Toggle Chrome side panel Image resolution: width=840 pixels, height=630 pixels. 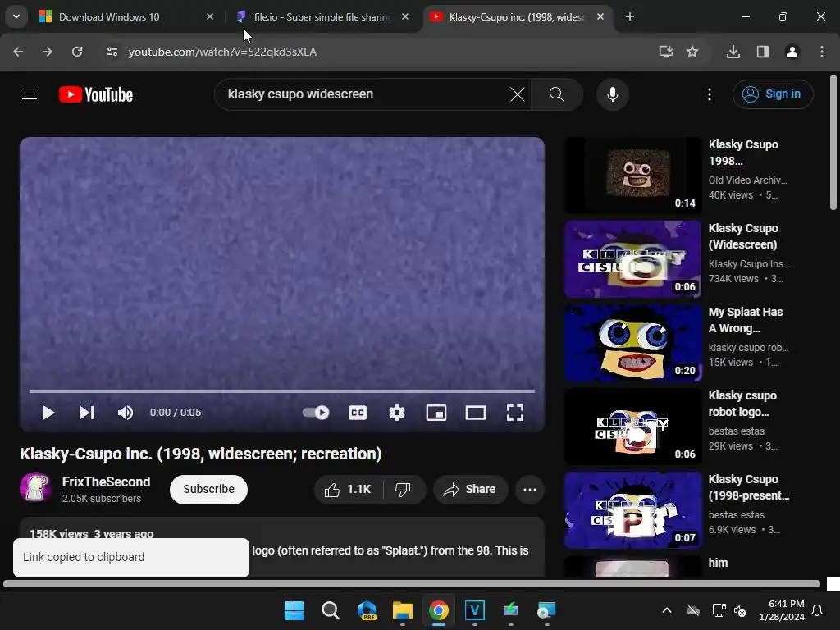pos(763,52)
